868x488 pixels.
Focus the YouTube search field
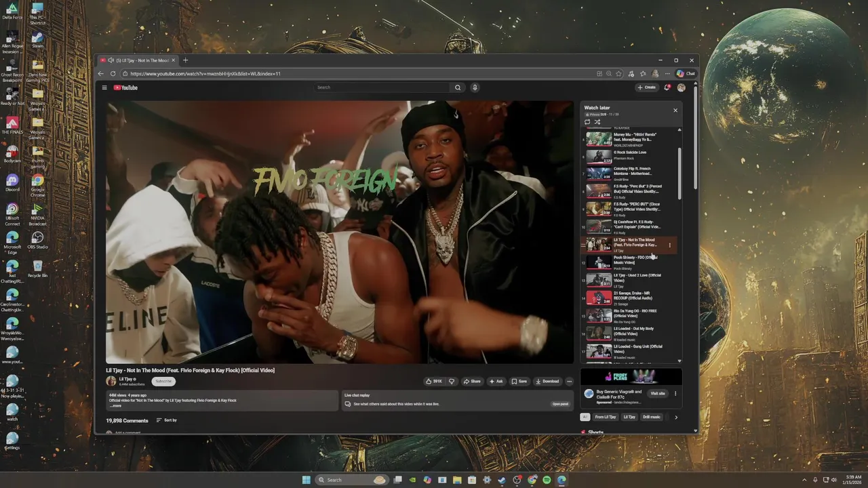click(382, 87)
